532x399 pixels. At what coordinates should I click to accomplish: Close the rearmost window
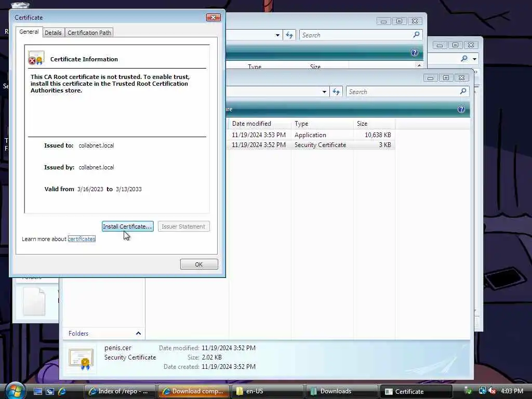pyautogui.click(x=471, y=45)
